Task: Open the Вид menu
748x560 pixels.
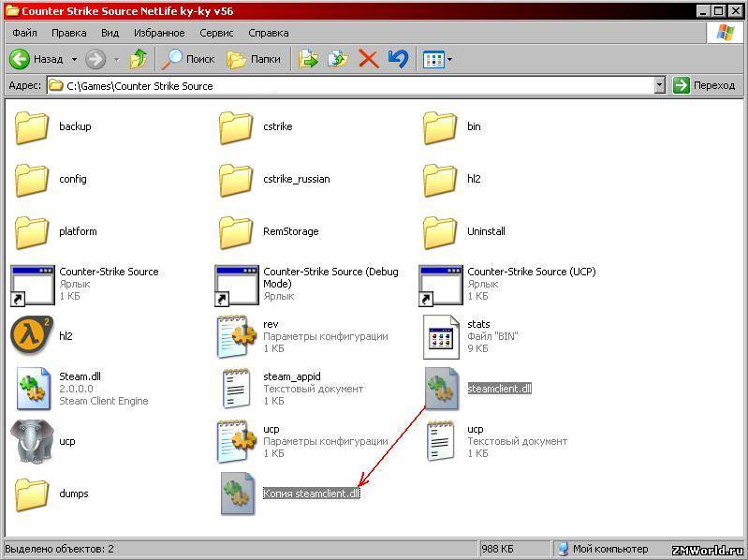Action: click(110, 33)
